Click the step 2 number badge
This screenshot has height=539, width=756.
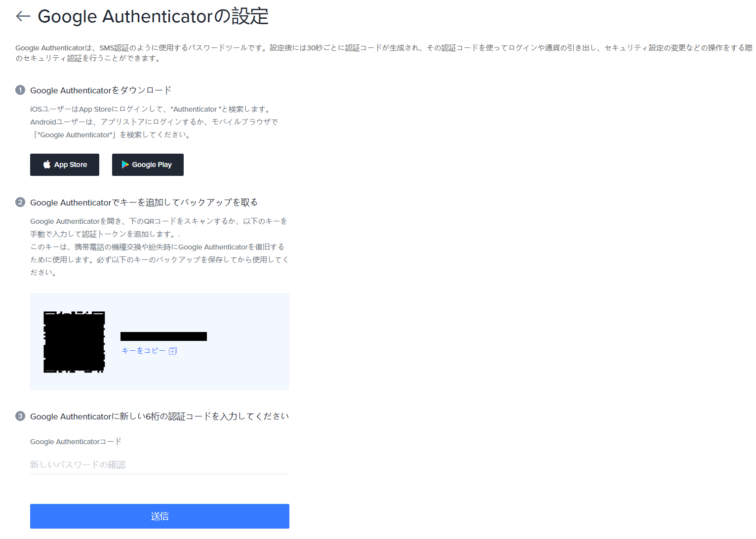[x=20, y=202]
